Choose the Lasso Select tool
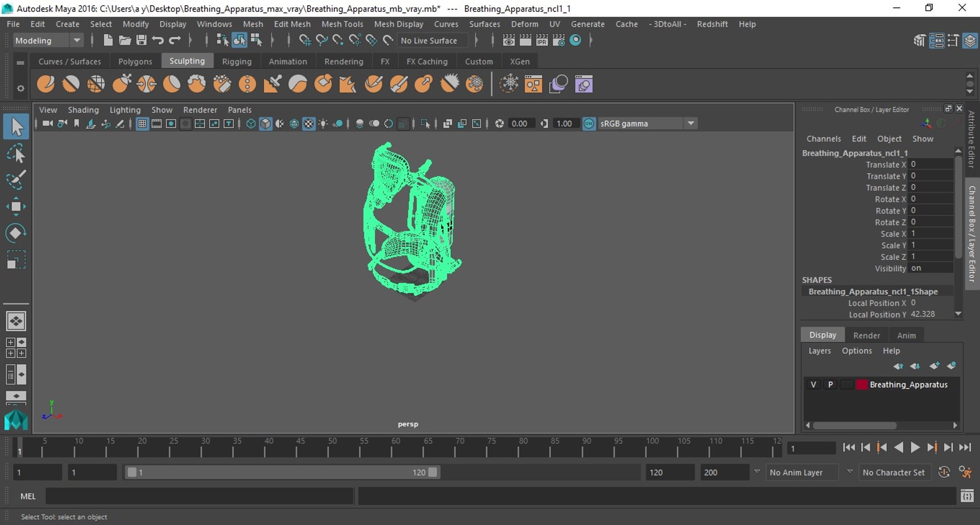This screenshot has height=525, width=980. click(16, 154)
